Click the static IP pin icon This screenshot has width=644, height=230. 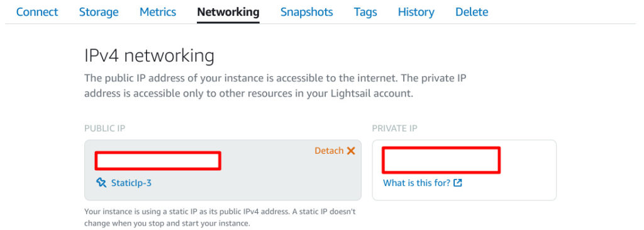pos(101,183)
